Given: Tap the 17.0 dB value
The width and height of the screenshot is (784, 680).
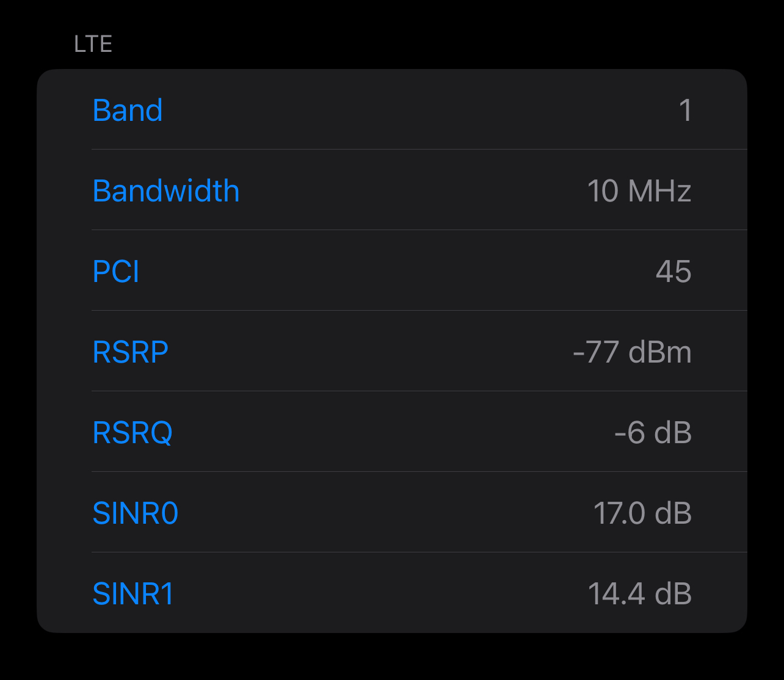Looking at the screenshot, I should [642, 513].
